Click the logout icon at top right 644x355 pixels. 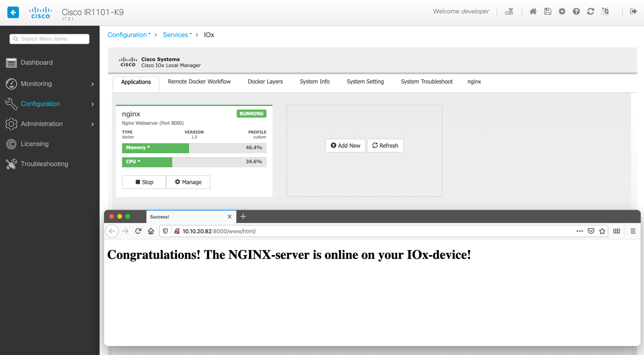tap(633, 12)
